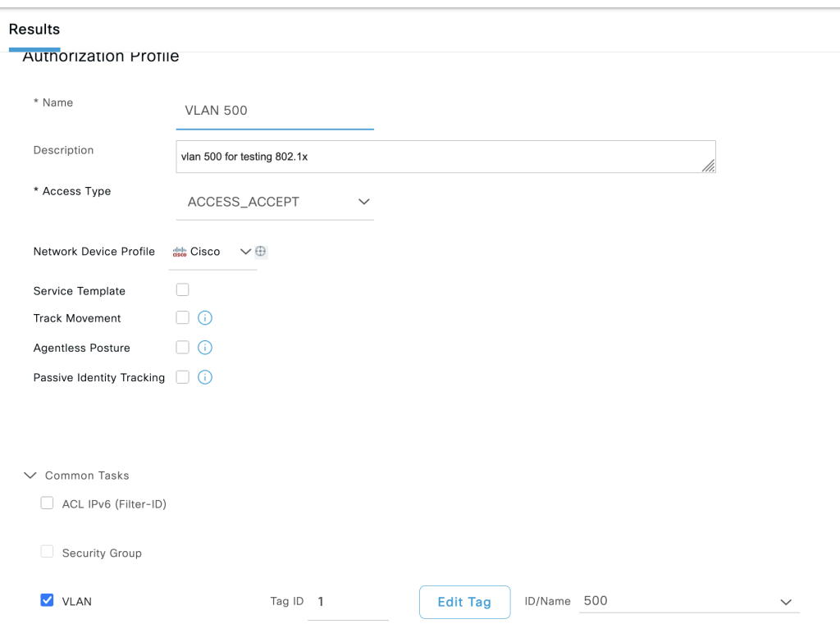This screenshot has width=840, height=642.
Task: Enable the Service Template checkbox
Action: click(183, 289)
